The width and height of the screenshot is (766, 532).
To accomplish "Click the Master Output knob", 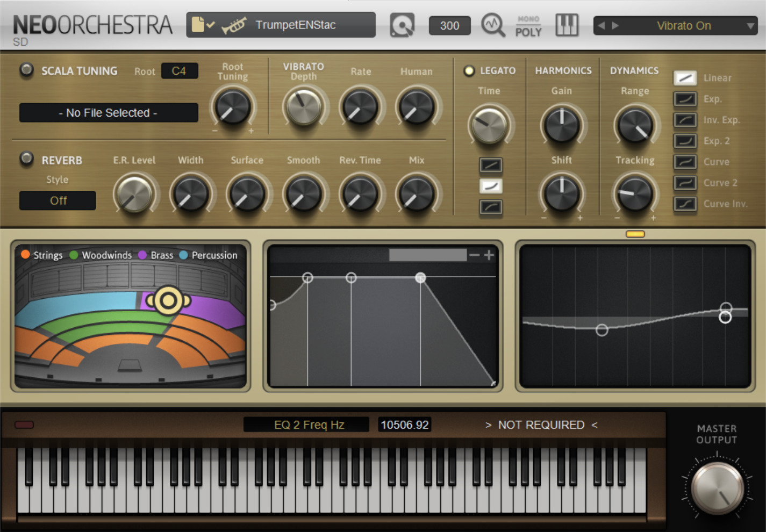I will pyautogui.click(x=717, y=488).
